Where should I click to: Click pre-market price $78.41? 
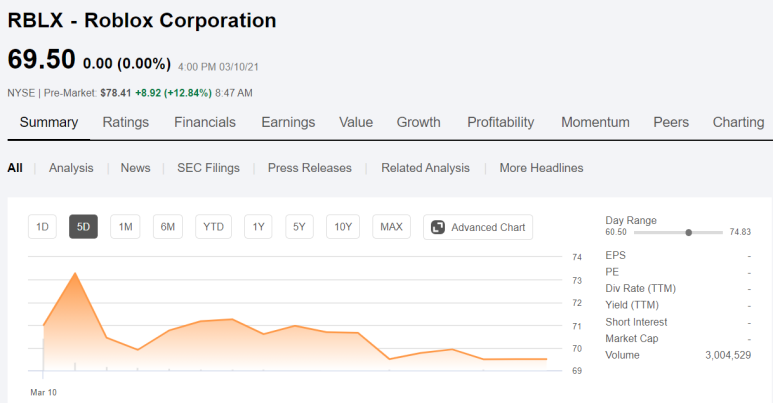[x=116, y=93]
